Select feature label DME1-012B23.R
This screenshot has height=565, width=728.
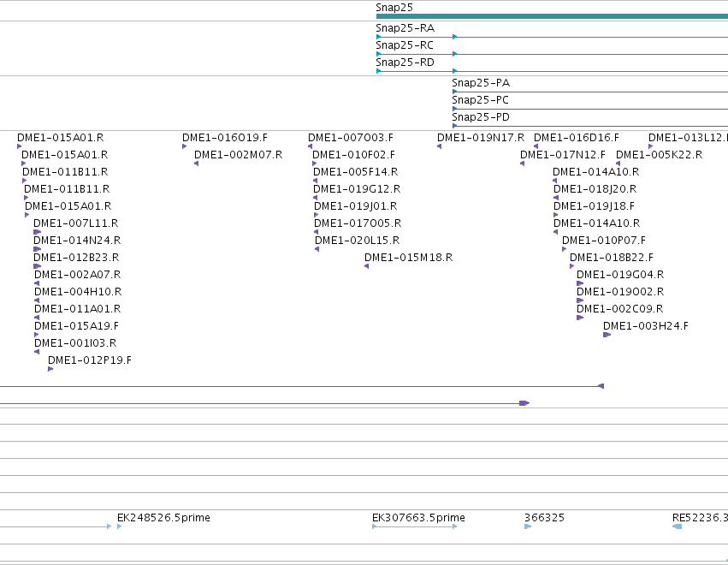click(76, 258)
